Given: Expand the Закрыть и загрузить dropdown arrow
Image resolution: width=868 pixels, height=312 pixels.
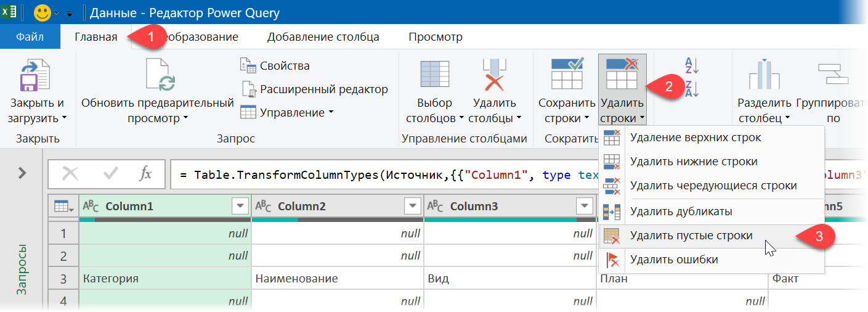Looking at the screenshot, I should (x=65, y=118).
